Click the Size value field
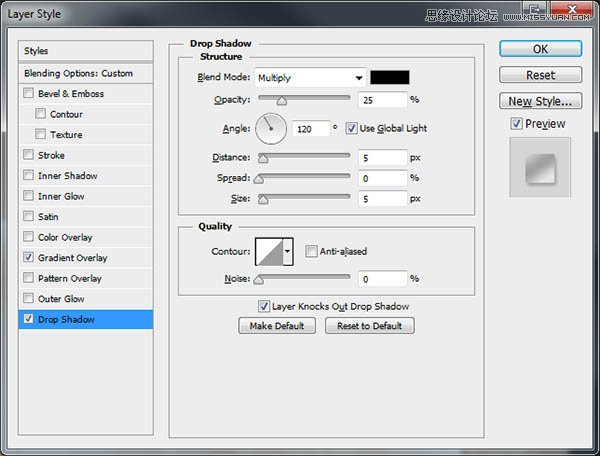 [382, 199]
